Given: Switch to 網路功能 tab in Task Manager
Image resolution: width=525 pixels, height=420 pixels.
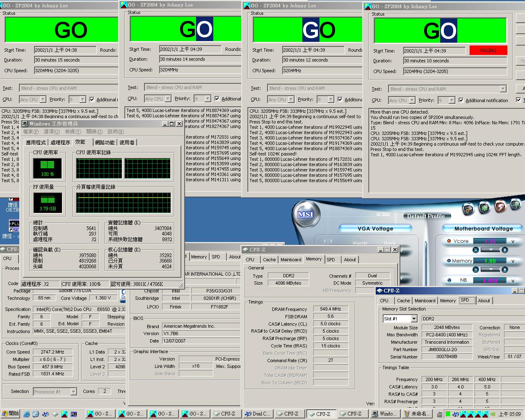Looking at the screenshot, I should point(105,142).
